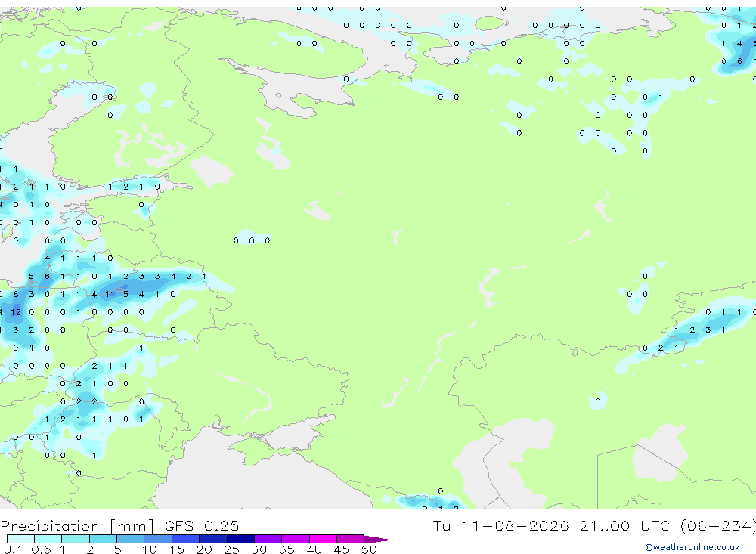Click the 0.5–1 mm legend color swatch
Viewport: 756px width, 554px height.
tap(48, 539)
